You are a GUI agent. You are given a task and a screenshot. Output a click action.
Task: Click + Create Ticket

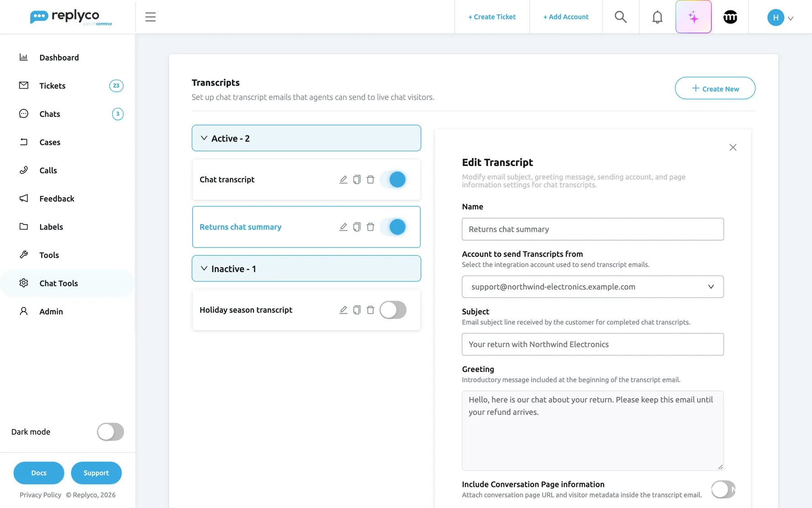click(492, 17)
